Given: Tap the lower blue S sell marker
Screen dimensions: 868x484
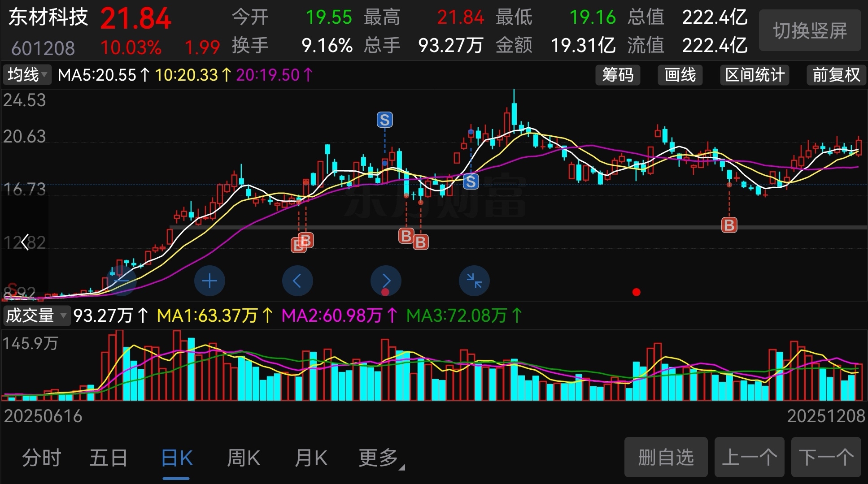Looking at the screenshot, I should tap(471, 181).
